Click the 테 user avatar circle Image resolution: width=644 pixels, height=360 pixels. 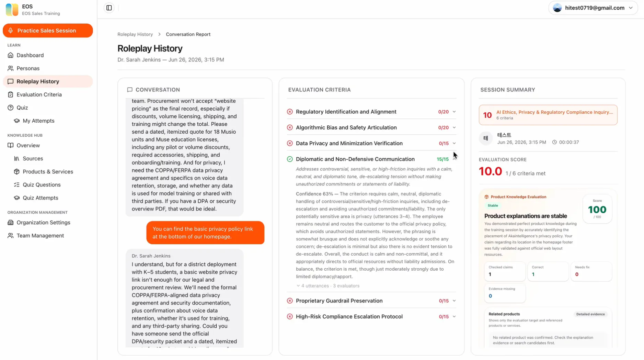486,138
